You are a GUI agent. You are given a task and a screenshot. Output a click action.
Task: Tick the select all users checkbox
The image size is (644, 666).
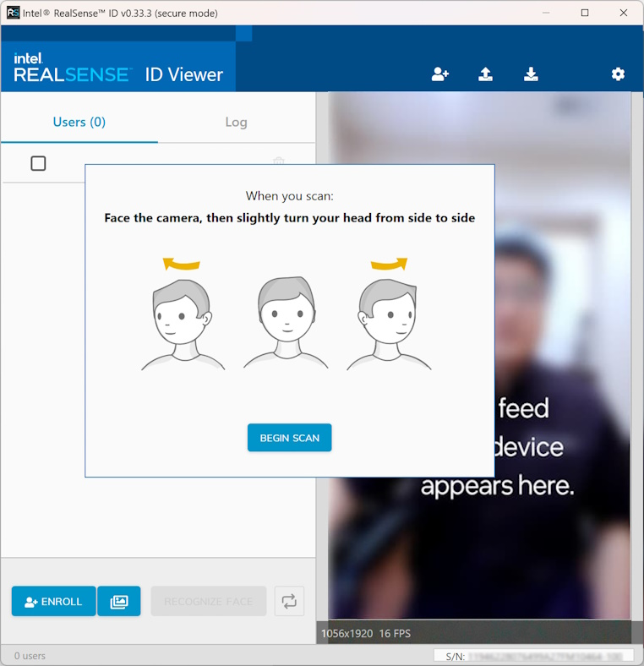pyautogui.click(x=38, y=163)
